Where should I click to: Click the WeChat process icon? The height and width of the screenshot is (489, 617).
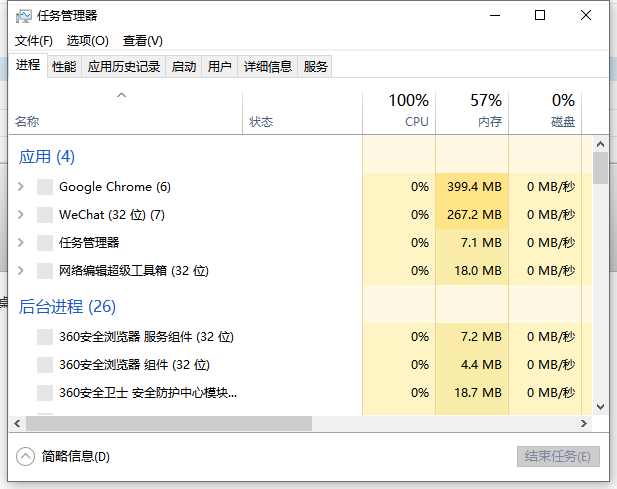pos(44,215)
